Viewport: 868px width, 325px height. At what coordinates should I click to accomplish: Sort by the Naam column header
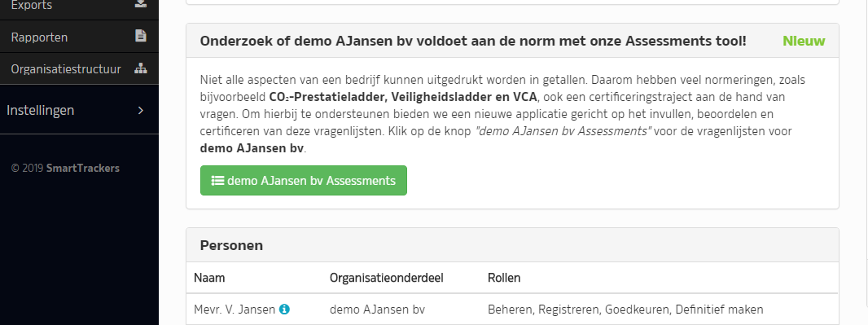[209, 278]
